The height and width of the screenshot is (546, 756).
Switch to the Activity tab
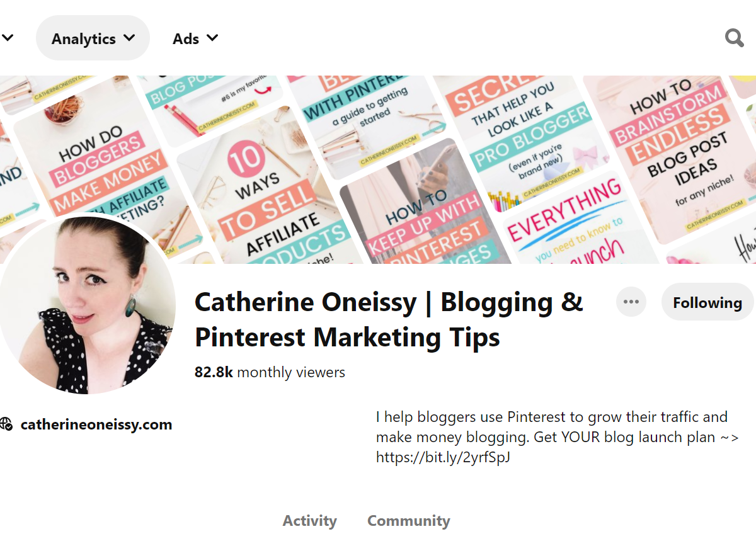click(x=309, y=521)
